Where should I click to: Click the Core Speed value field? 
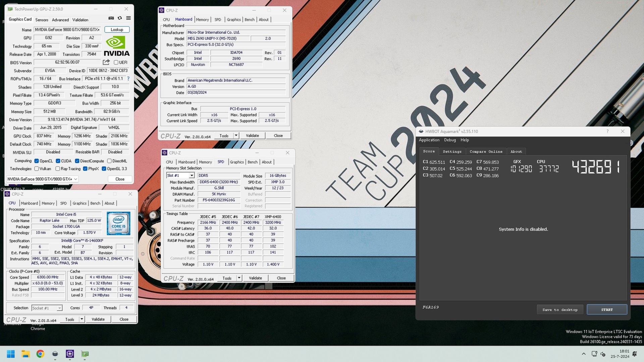[x=48, y=277]
